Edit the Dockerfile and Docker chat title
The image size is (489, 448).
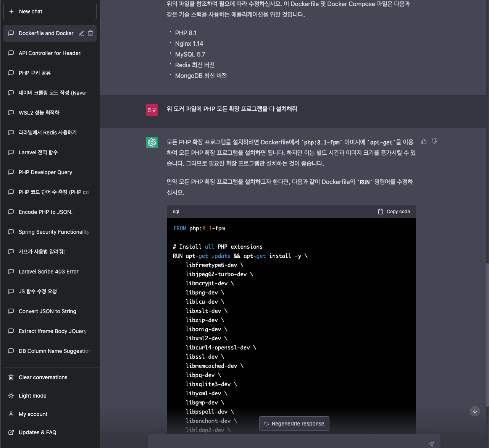pos(81,33)
